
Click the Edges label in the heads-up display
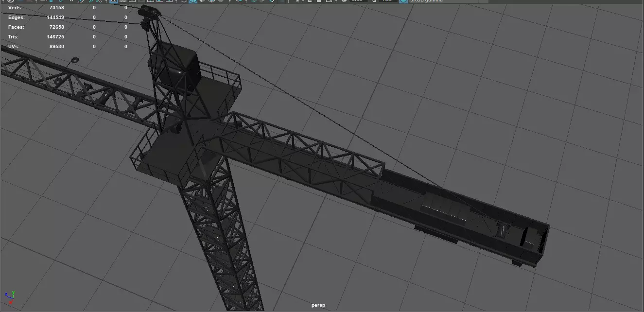pyautogui.click(x=17, y=17)
